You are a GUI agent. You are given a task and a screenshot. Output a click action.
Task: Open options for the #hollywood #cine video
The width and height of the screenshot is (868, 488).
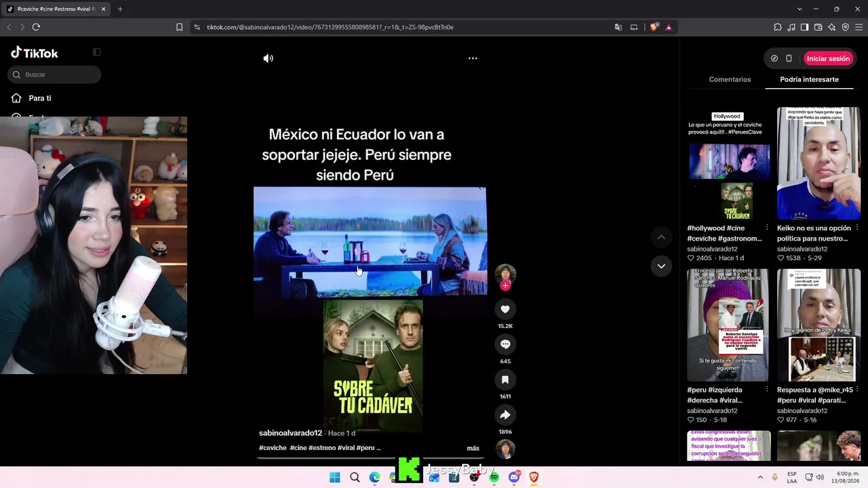(767, 228)
